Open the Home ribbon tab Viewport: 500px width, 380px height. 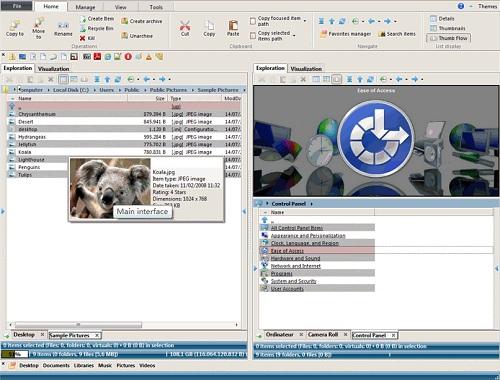tap(51, 6)
